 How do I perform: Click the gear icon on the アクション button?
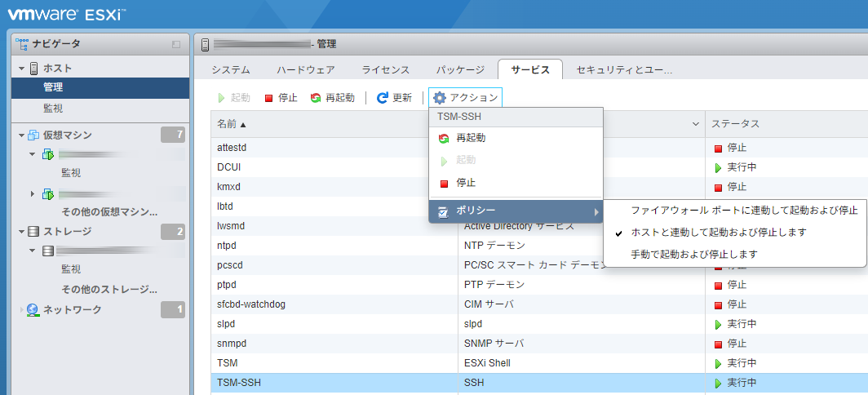(x=440, y=98)
